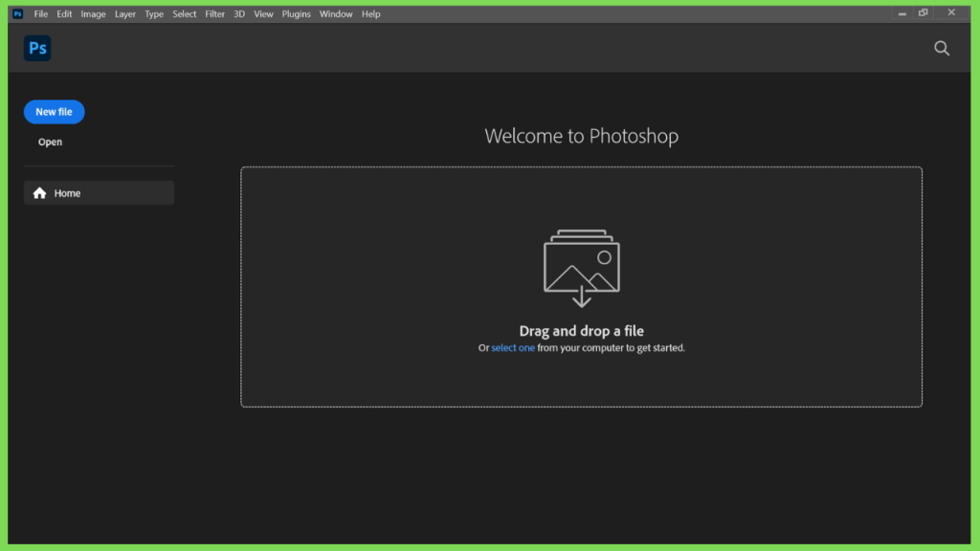Open the 3D menu
980x551 pixels.
point(238,13)
